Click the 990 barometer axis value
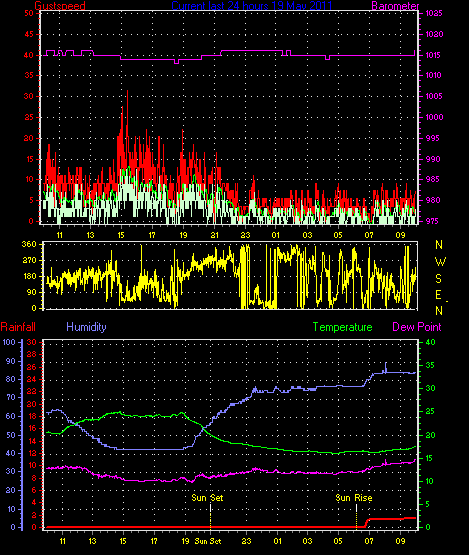Viewport: 469px width, 555px height. click(x=433, y=159)
